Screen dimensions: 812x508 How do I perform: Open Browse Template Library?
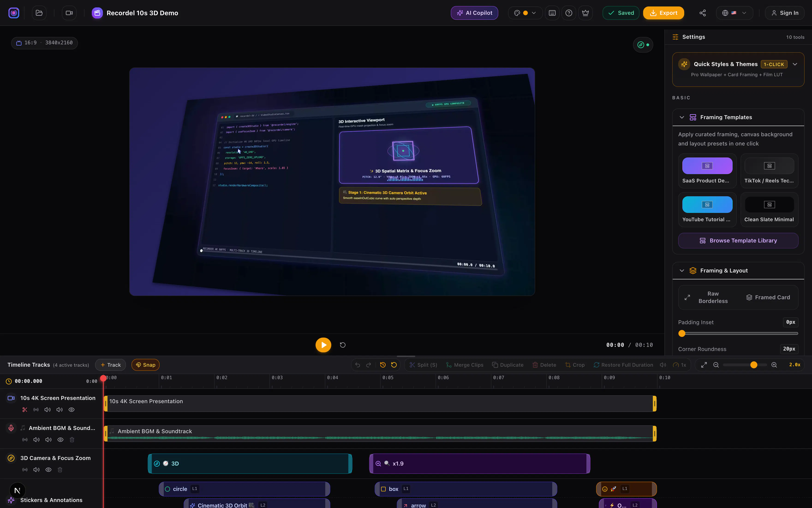738,241
